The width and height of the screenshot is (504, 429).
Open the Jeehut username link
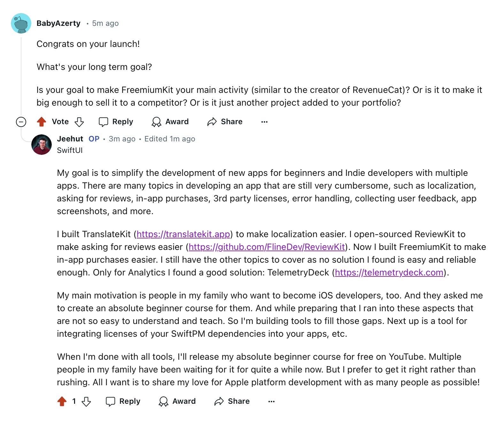(70, 139)
